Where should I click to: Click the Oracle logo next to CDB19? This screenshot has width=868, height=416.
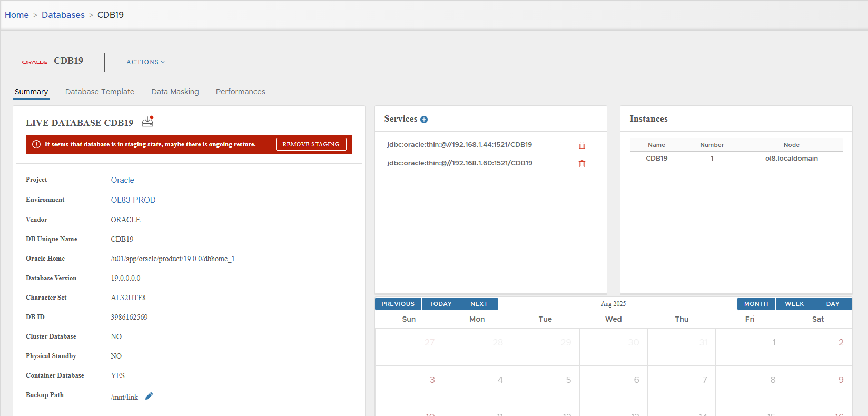click(35, 62)
